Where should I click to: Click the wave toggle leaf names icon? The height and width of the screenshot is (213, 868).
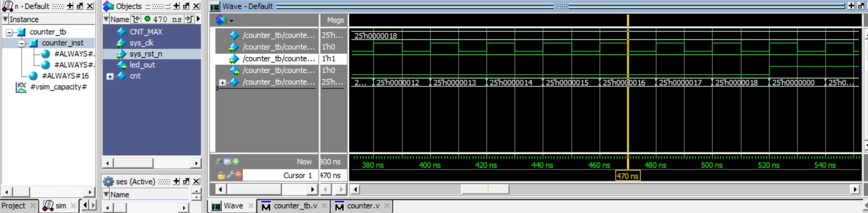click(219, 161)
